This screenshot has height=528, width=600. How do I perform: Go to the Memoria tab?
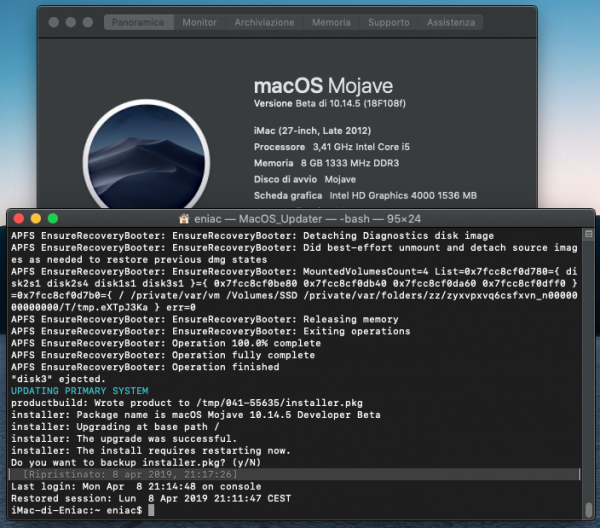331,22
